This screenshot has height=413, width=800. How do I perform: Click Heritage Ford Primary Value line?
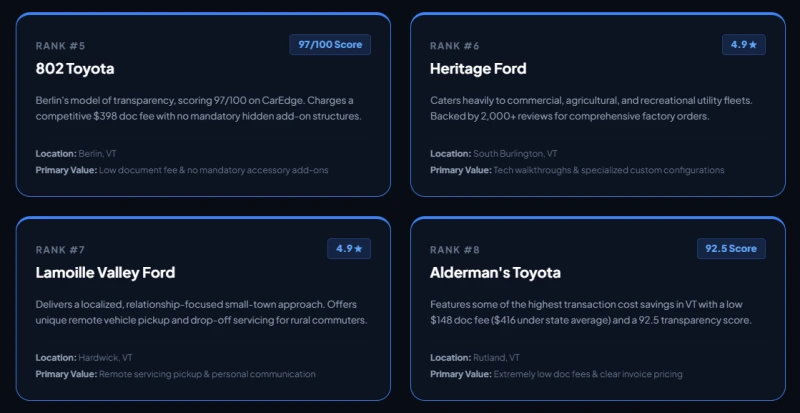pyautogui.click(x=577, y=170)
